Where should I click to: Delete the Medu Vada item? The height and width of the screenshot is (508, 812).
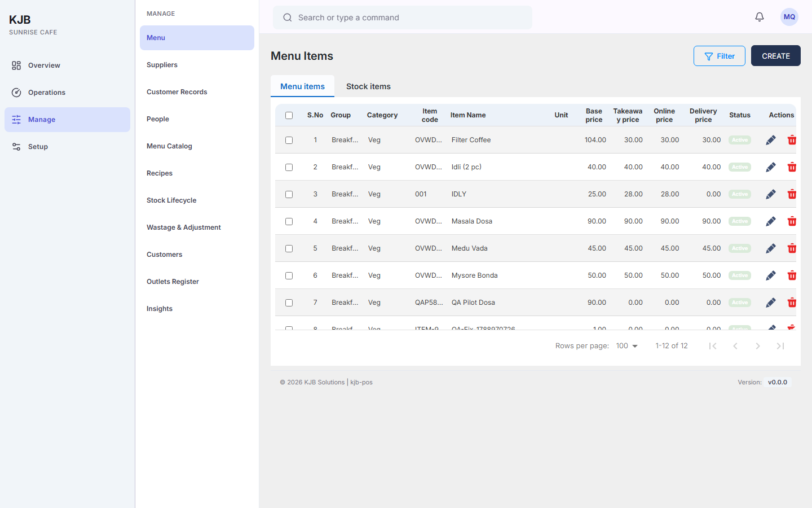click(792, 248)
